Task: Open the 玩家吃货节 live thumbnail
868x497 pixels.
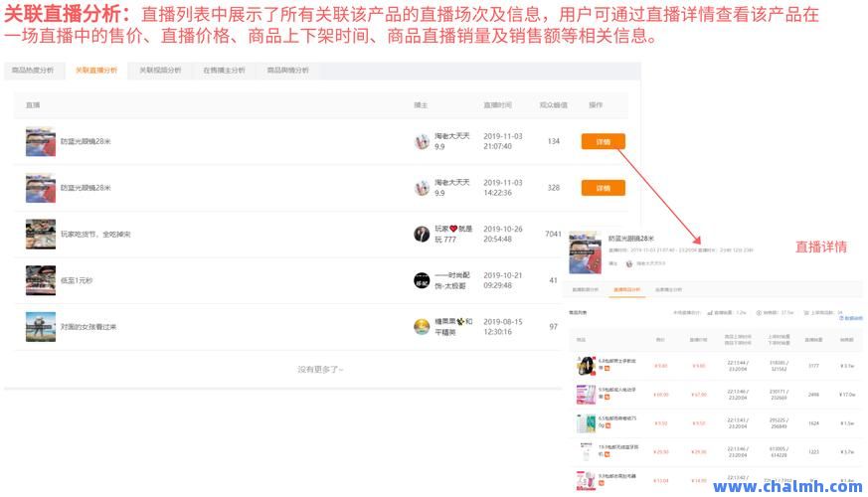Action: click(41, 235)
